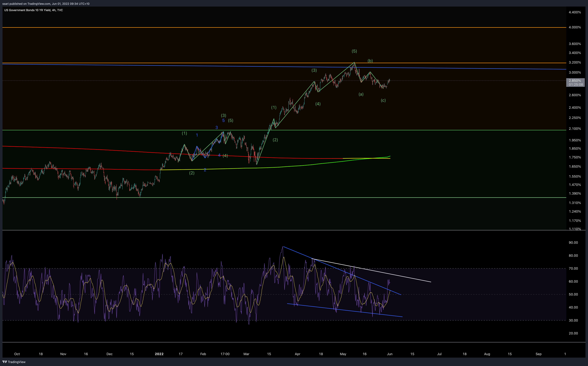The width and height of the screenshot is (588, 366).
Task: Click the 'Jul' time axis label
Action: [x=439, y=354]
